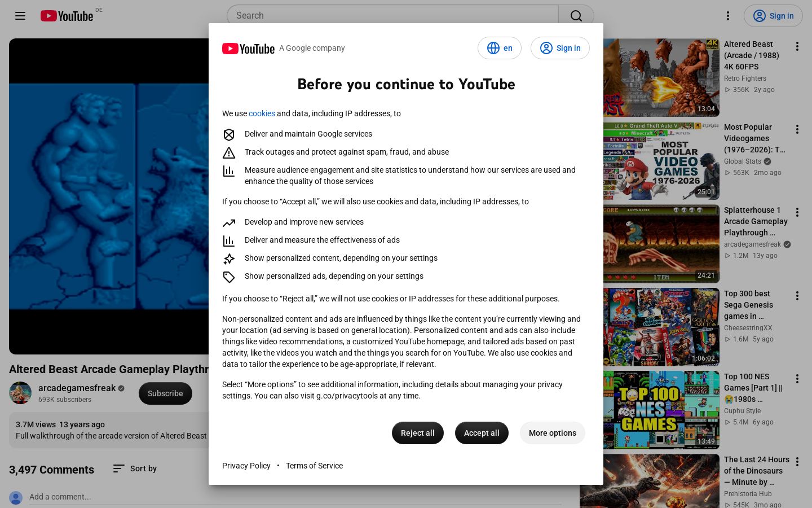Viewport: 812px width, 508px height.
Task: Open More options for privacy settings
Action: point(553,433)
